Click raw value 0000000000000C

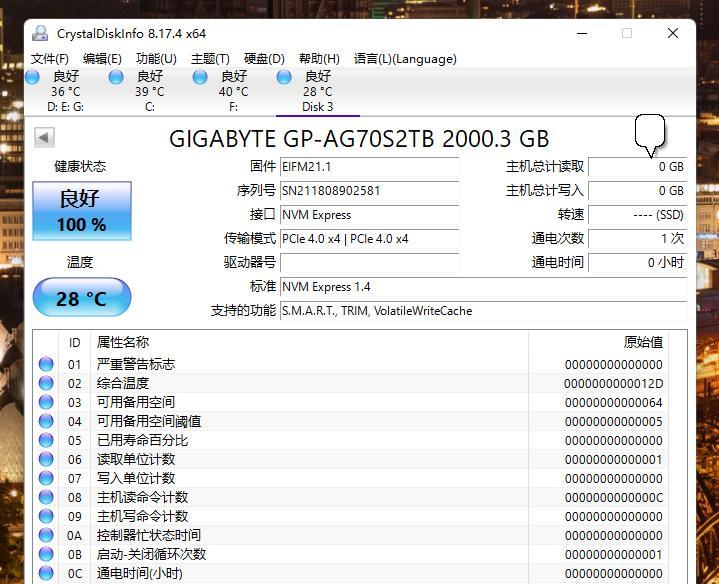[614, 497]
